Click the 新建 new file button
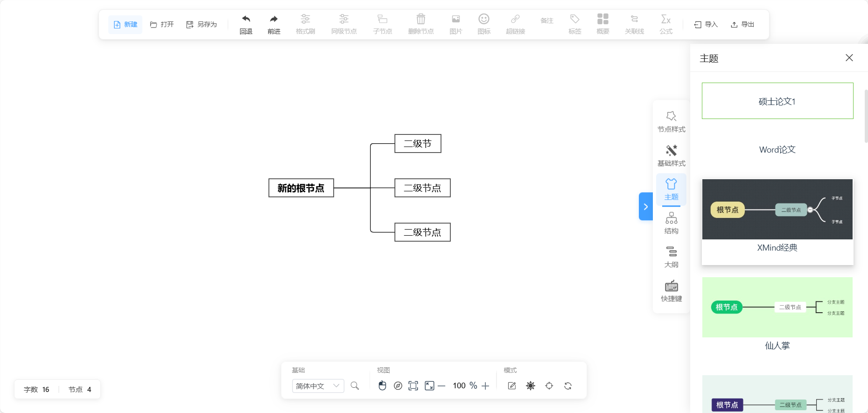 tap(126, 24)
